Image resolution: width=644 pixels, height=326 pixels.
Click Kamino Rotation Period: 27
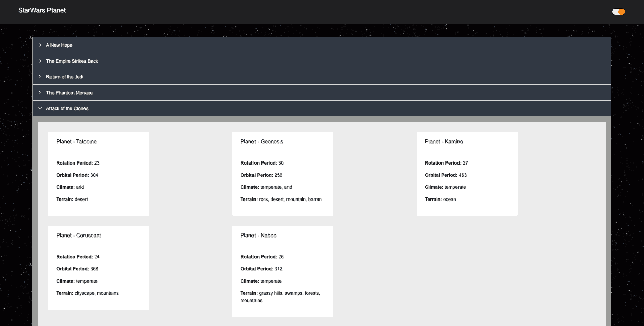click(446, 163)
